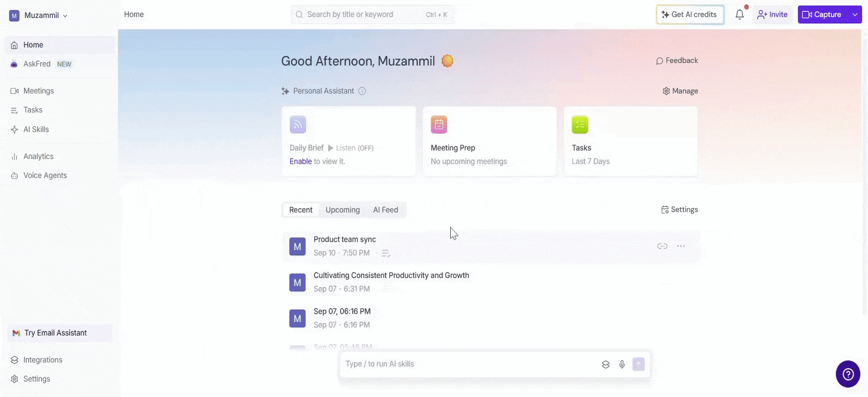Viewport: 868px width, 397px height.
Task: Click avatar of Cultivating Consistent Productivity meeting
Action: coord(297,283)
